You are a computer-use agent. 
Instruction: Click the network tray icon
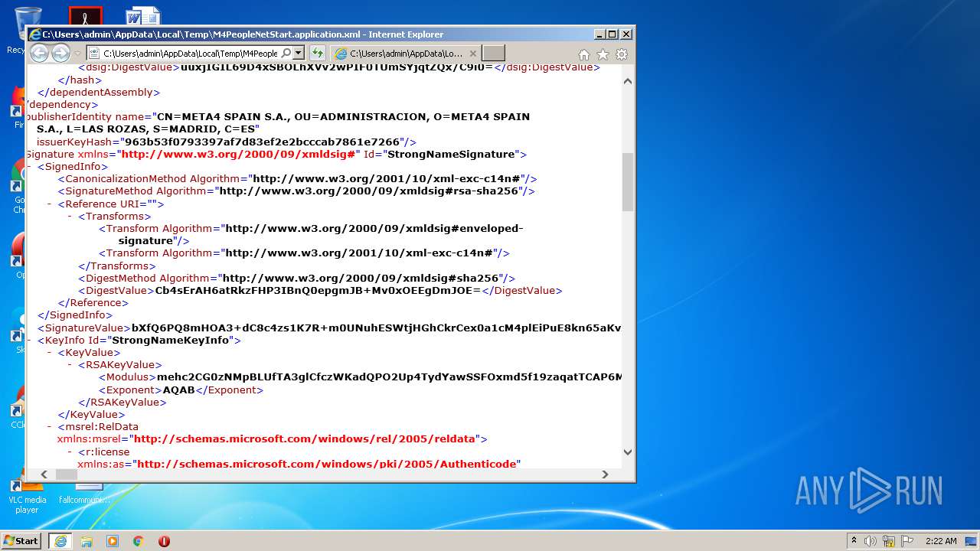889,540
